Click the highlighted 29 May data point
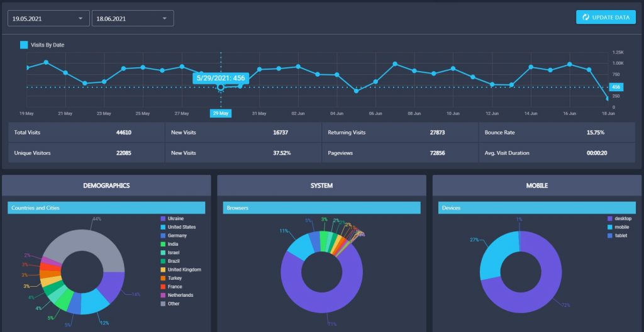This screenshot has width=644, height=332. pos(221,87)
